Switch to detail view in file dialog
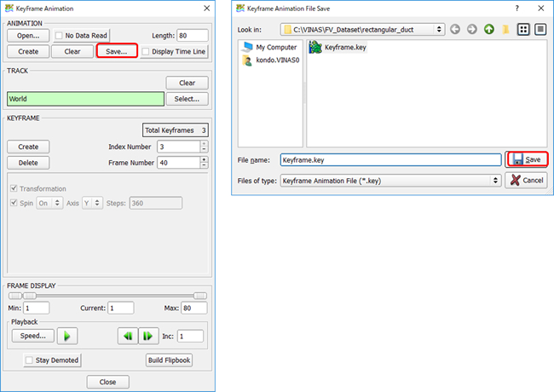554x392 pixels. [540, 30]
